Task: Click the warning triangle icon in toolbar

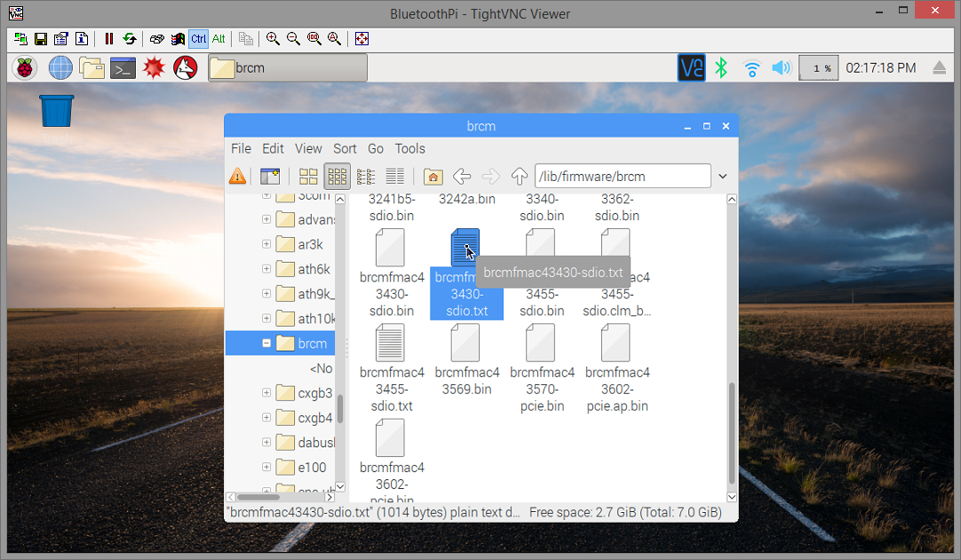Action: [237, 177]
